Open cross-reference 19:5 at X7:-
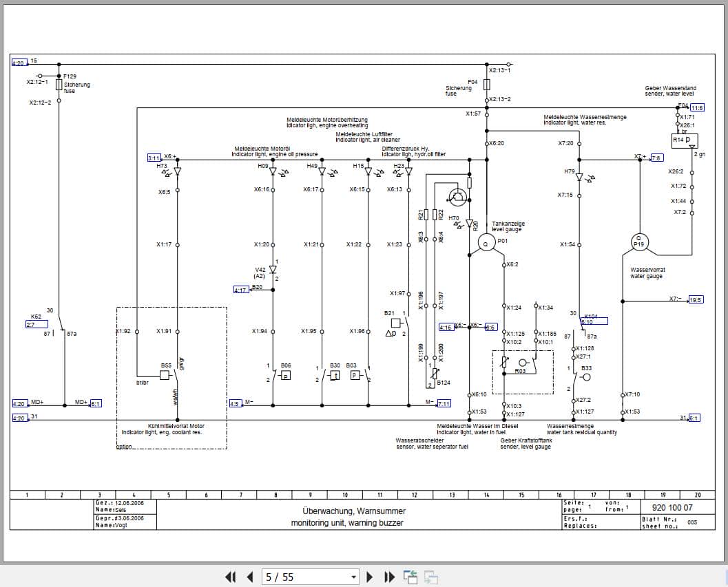 (x=696, y=300)
